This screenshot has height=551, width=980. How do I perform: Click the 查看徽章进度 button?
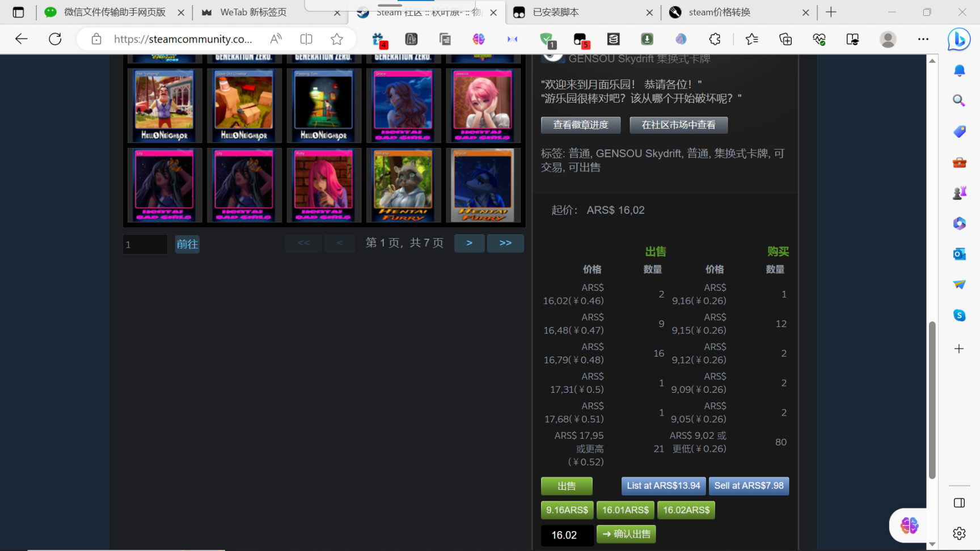pyautogui.click(x=581, y=125)
